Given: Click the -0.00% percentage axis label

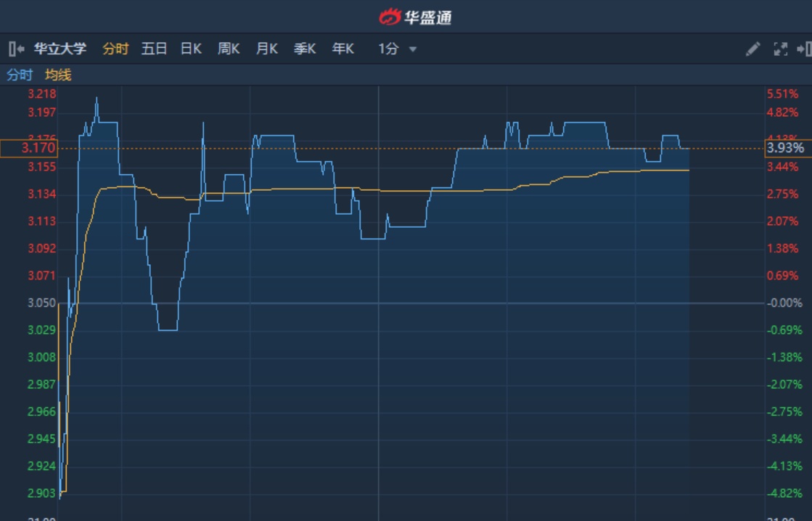Looking at the screenshot, I should (x=784, y=303).
